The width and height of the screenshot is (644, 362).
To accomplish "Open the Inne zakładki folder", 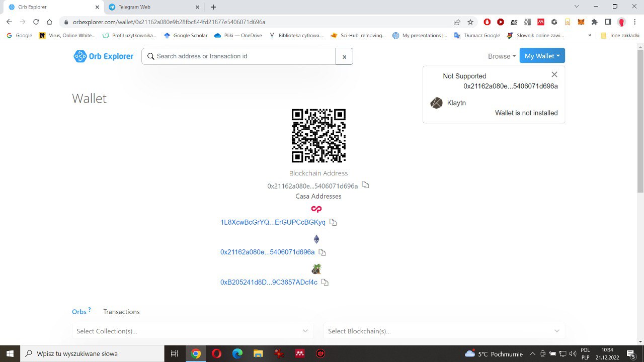I will click(x=620, y=36).
